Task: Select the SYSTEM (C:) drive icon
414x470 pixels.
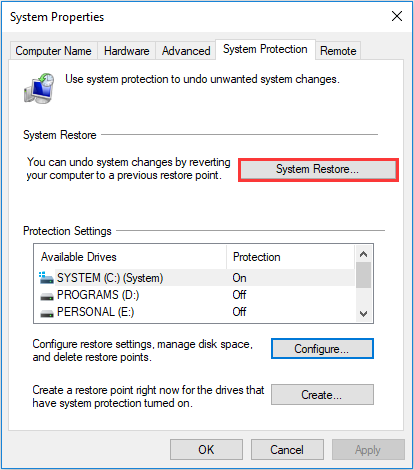Action: click(46, 278)
